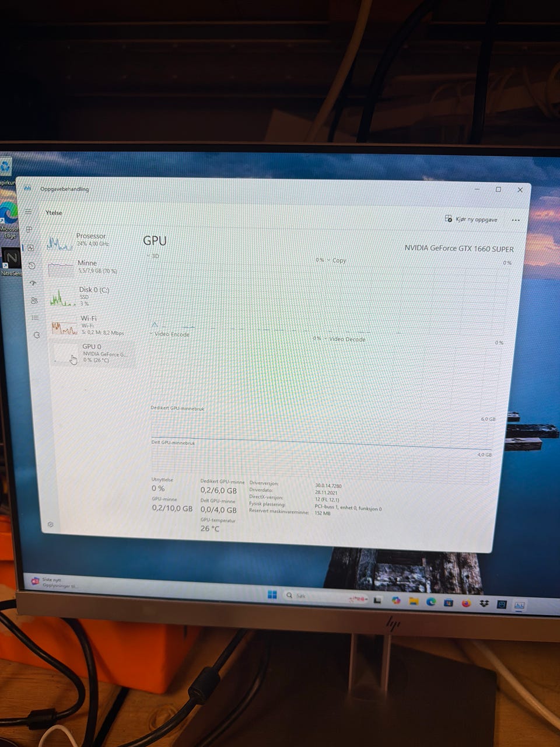Open the Users page icon
560x747 pixels.
[34, 301]
